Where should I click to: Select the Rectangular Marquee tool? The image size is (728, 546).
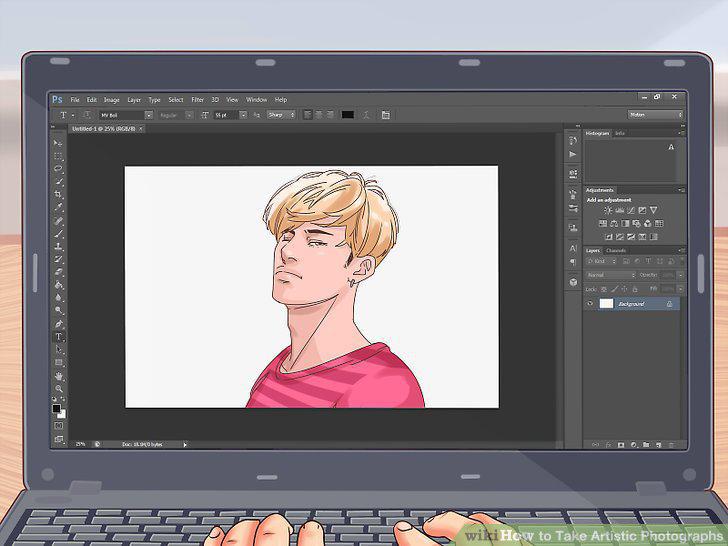tap(58, 156)
